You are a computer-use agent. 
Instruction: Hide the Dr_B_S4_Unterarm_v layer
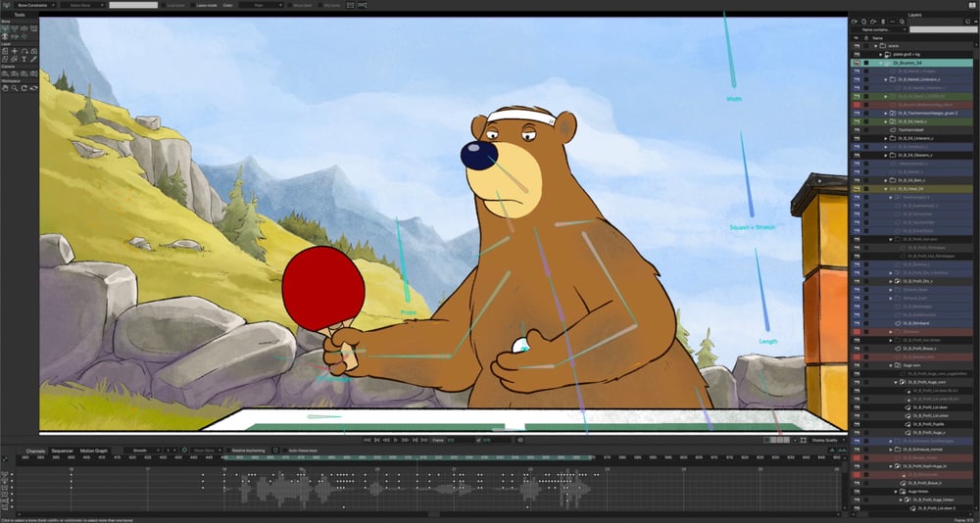point(857,138)
